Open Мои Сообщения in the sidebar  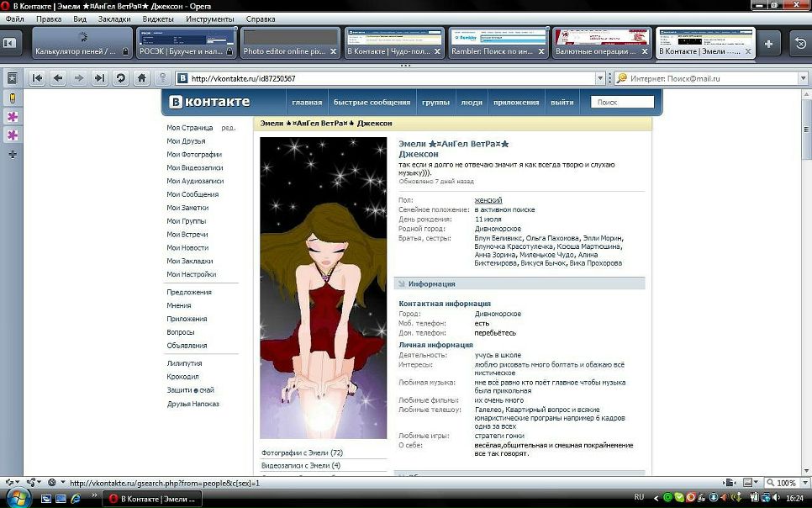(x=192, y=194)
